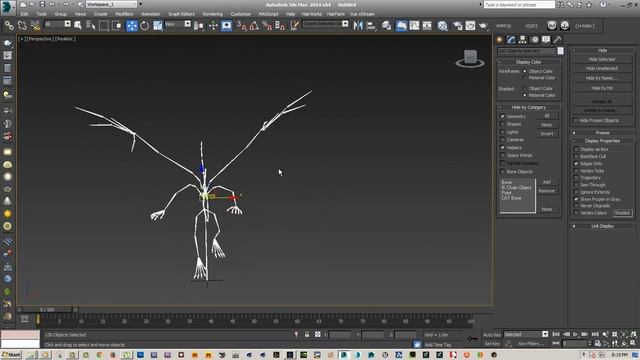Screen dimensions: 640x360
Task: Toggle the Edges Only checkbox
Action: click(576, 164)
